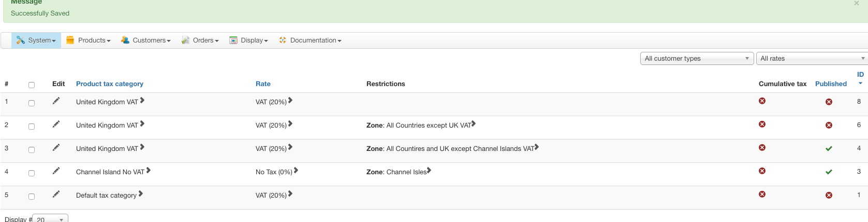This screenshot has height=222, width=868.
Task: Click arrow beside No Tax (0%) rate
Action: click(296, 171)
